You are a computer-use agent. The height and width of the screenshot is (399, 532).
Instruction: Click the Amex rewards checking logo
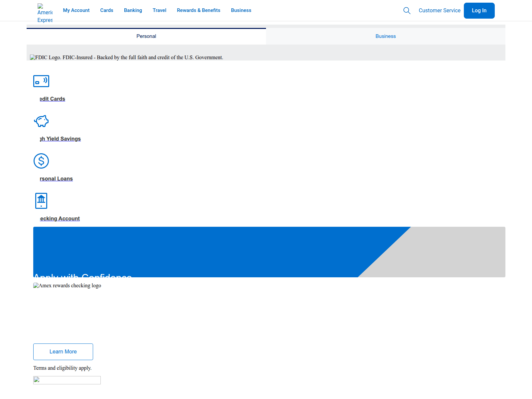67,286
